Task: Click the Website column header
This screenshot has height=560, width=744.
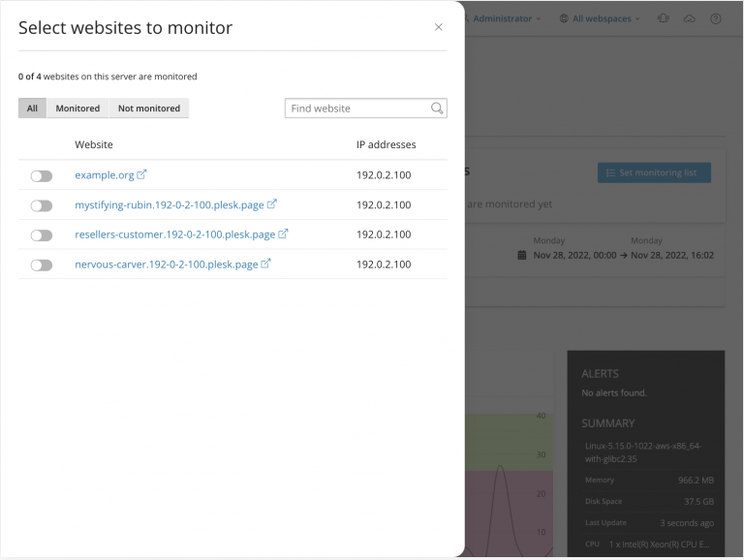Action: point(94,144)
